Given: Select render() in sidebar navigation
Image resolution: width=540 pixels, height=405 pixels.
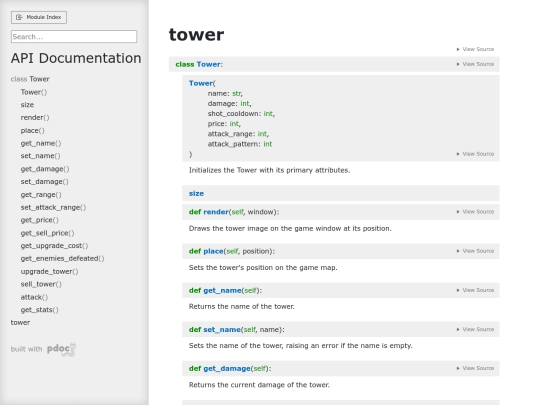Looking at the screenshot, I should click(35, 117).
